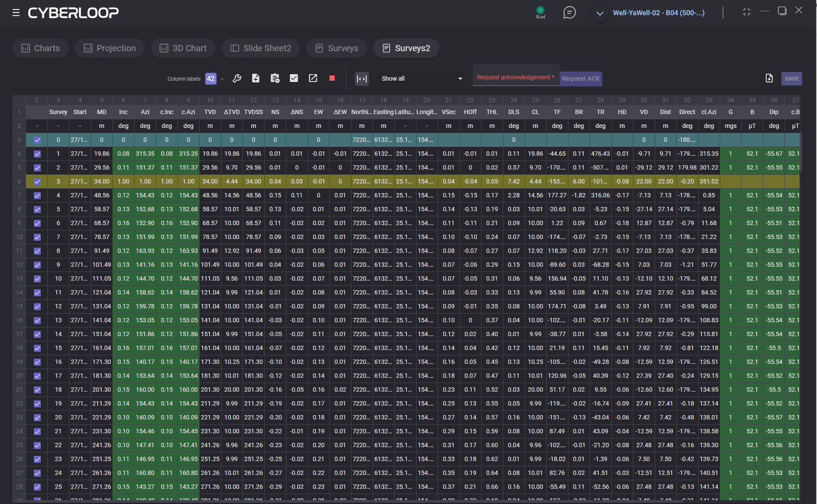Image resolution: width=817 pixels, height=504 pixels.
Task: Click the download file icon beside SAVE
Action: [x=769, y=79]
